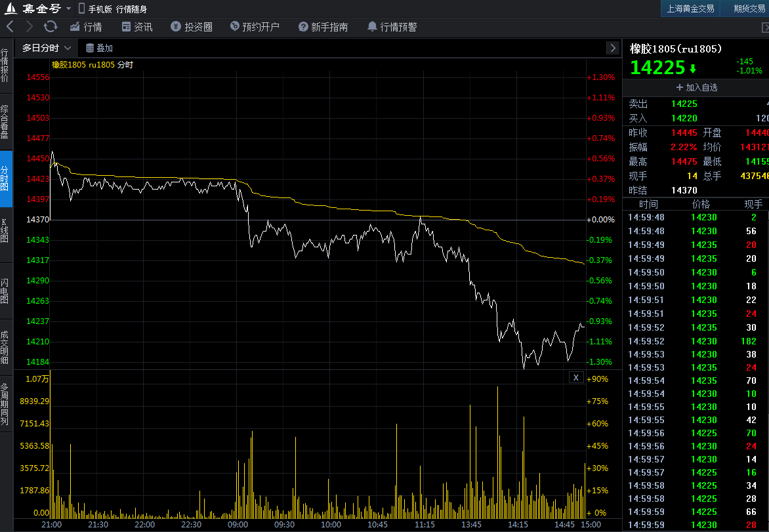Click the 现手 column header in trades list
This screenshot has width=769, height=532.
coord(753,205)
